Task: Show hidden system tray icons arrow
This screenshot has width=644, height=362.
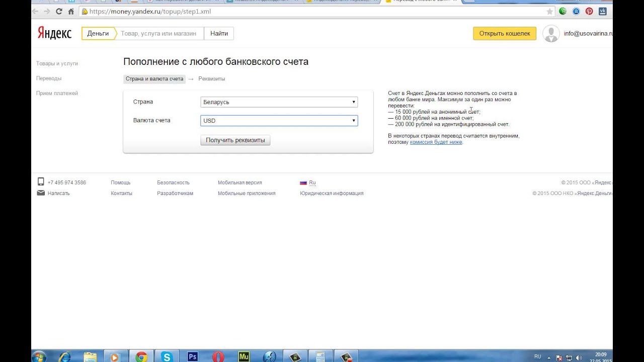Action: [549, 357]
